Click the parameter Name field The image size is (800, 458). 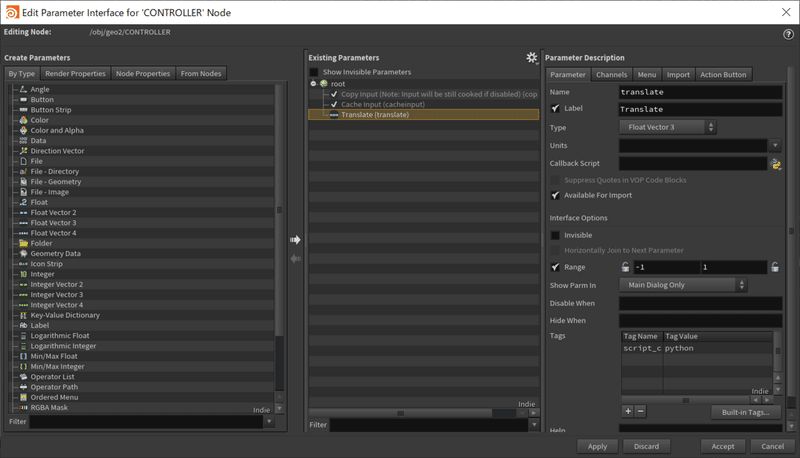point(701,92)
